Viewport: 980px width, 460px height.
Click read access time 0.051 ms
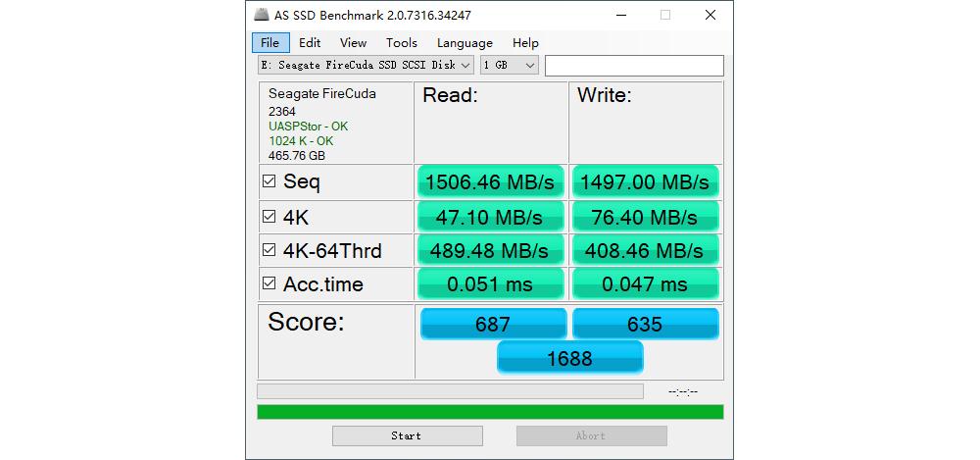(x=491, y=284)
